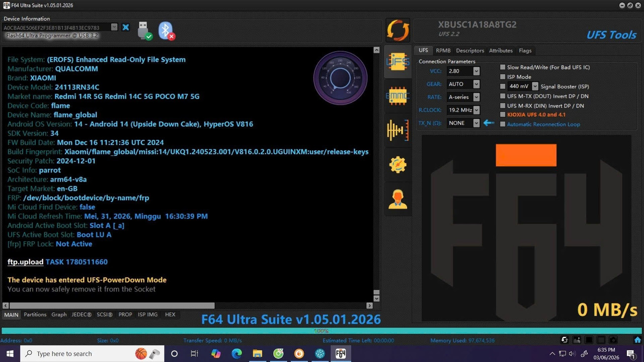This screenshot has width=644, height=362.
Task: Toggle Automatic Reconnection Loop checkbox
Action: (x=503, y=124)
